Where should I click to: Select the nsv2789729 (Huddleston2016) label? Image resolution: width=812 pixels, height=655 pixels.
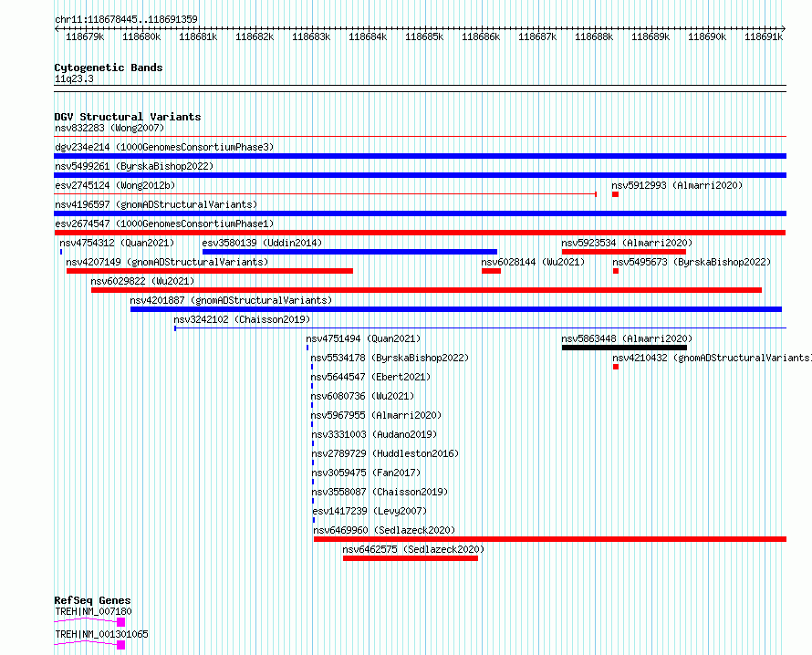385,453
